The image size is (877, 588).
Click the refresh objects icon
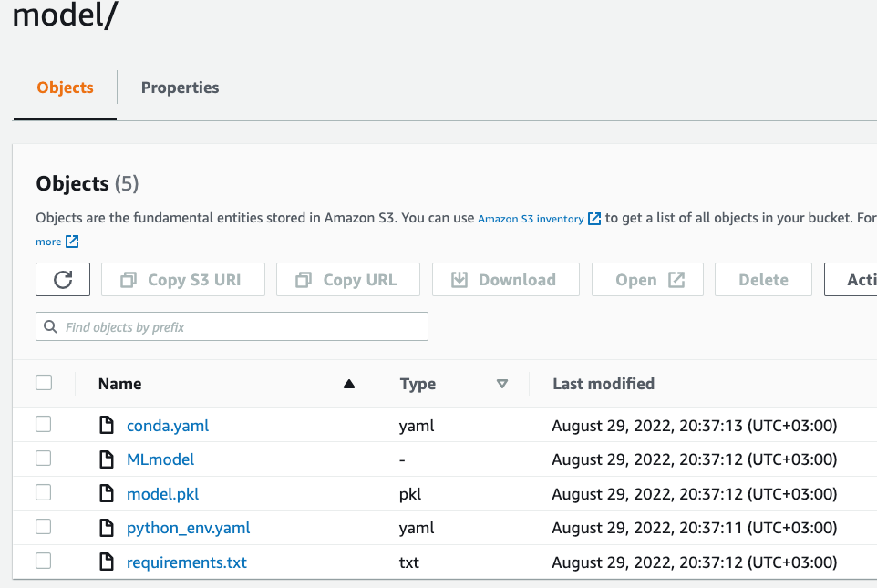point(62,279)
